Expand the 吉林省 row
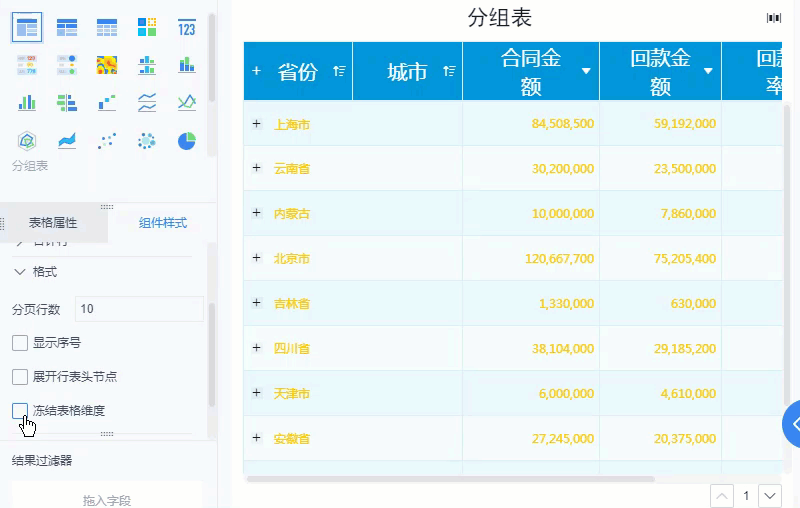 click(257, 303)
